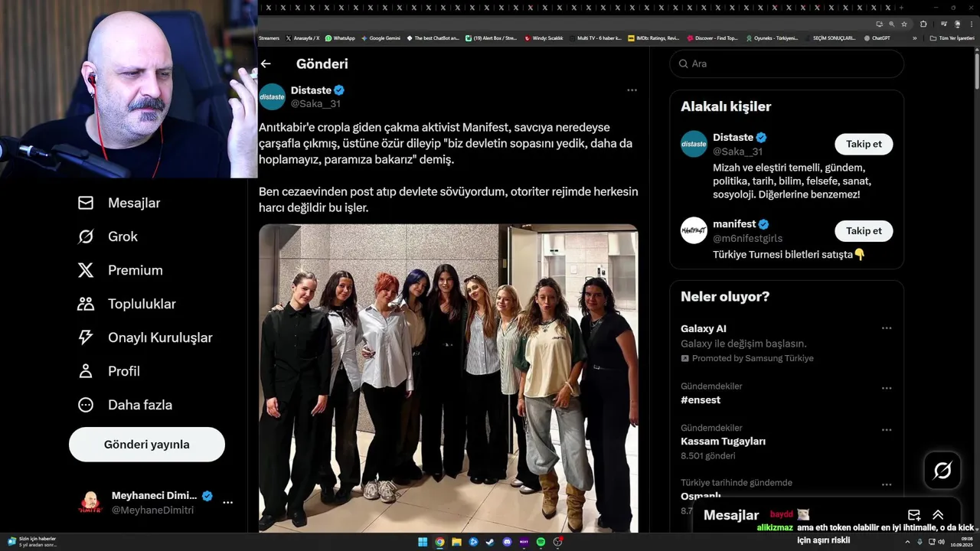Follow manifest with the Takip et button
The width and height of the screenshot is (980, 551).
864,231
